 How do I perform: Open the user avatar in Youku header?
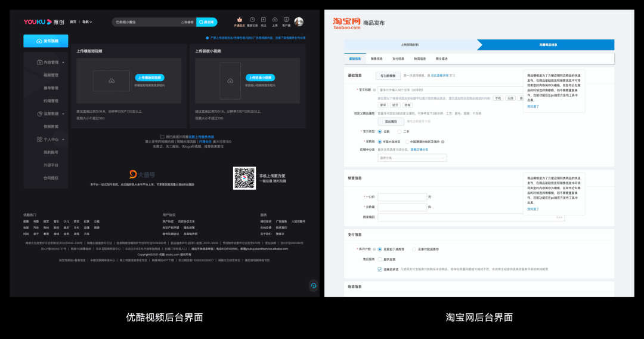click(299, 21)
